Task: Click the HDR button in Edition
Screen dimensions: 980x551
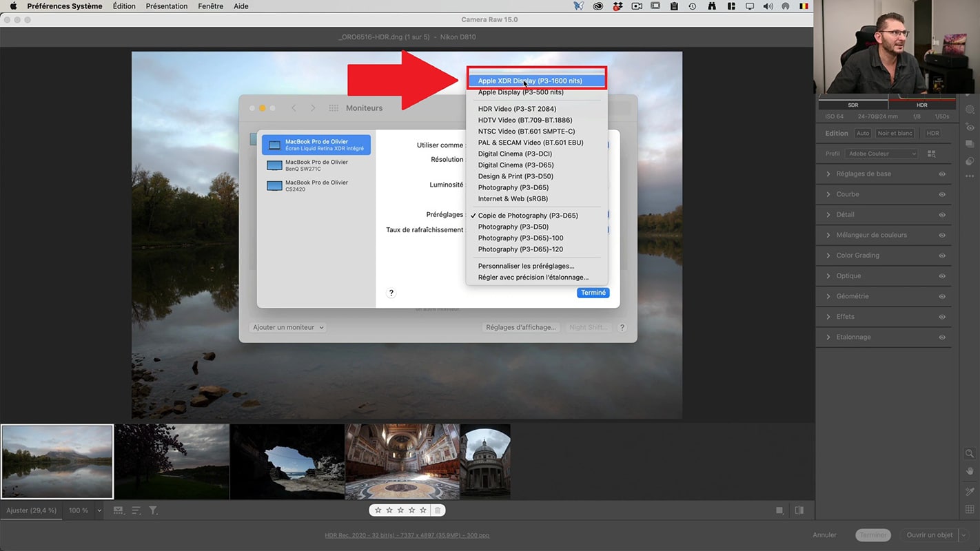Action: (x=932, y=133)
